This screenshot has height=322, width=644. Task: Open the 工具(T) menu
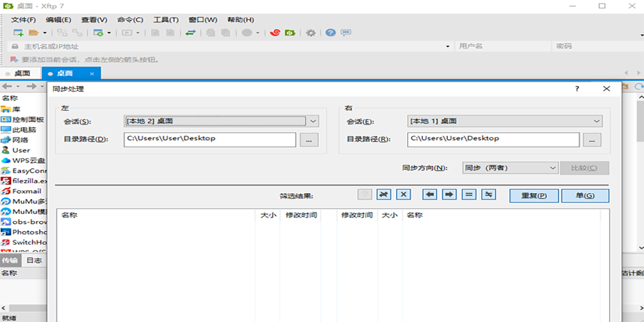pyautogui.click(x=166, y=20)
